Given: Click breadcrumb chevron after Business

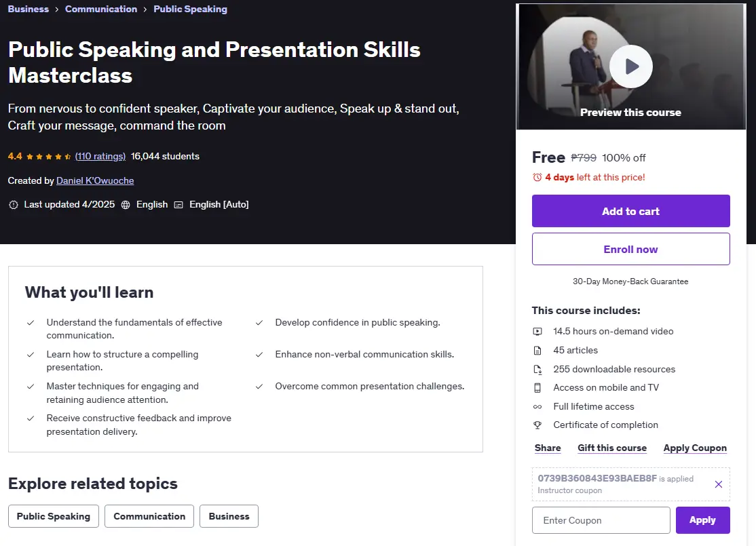Looking at the screenshot, I should pyautogui.click(x=57, y=9).
